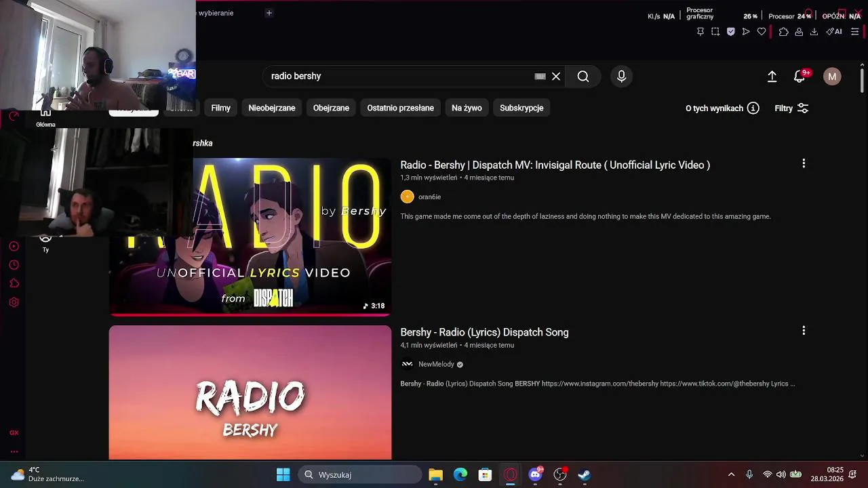Click the info icon next to O tych wynikach

coord(753,108)
